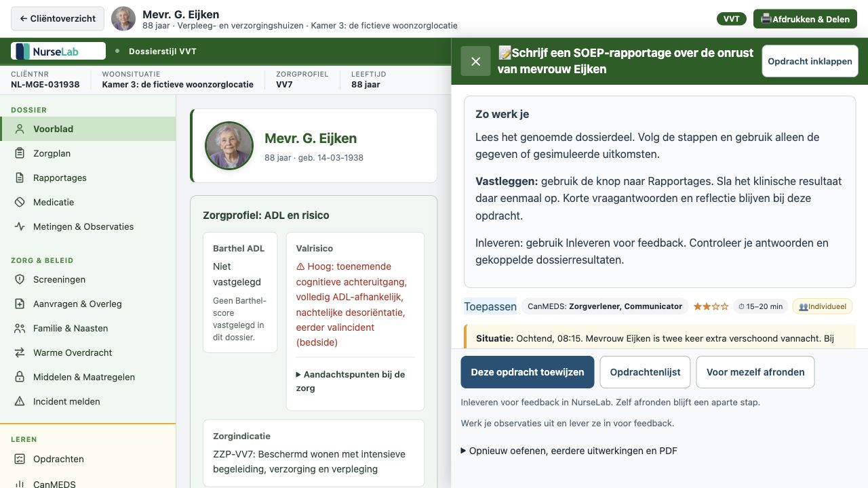This screenshot has width=868, height=488.
Task: Click the Toepassen level label
Action: click(490, 306)
